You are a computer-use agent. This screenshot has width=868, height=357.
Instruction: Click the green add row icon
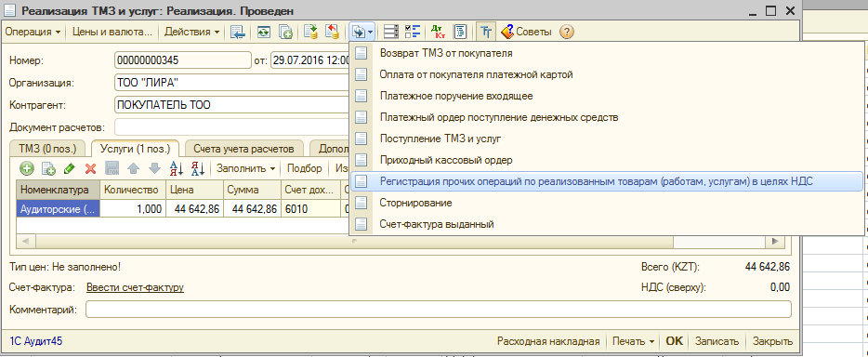pos(27,167)
